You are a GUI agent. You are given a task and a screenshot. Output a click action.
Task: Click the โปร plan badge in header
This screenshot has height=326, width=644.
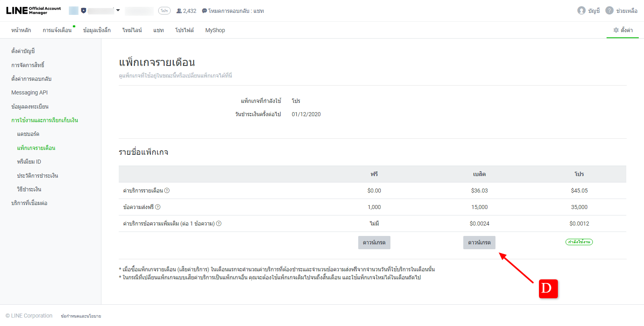point(164,11)
